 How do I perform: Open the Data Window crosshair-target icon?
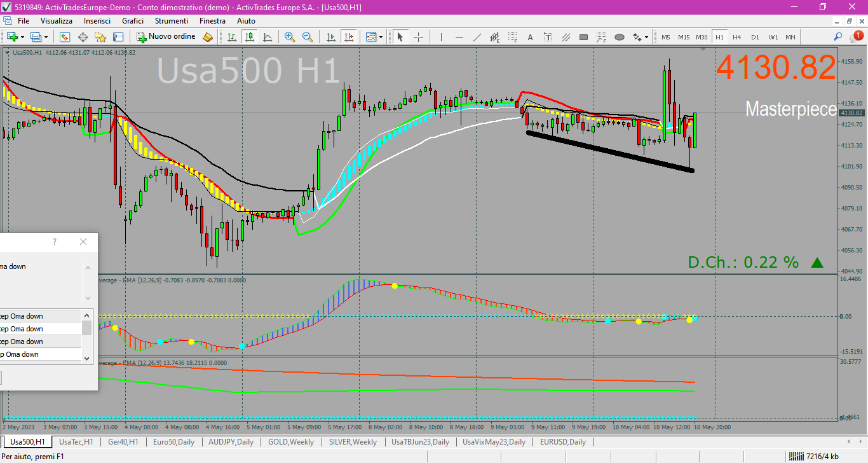pyautogui.click(x=83, y=37)
